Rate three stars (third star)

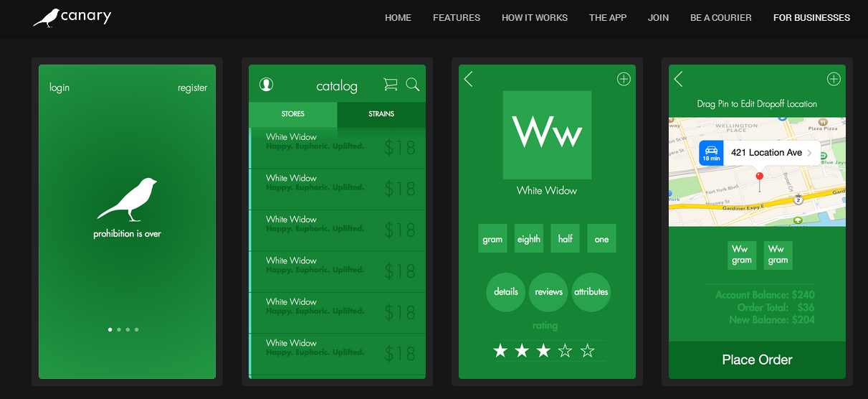[x=543, y=351]
